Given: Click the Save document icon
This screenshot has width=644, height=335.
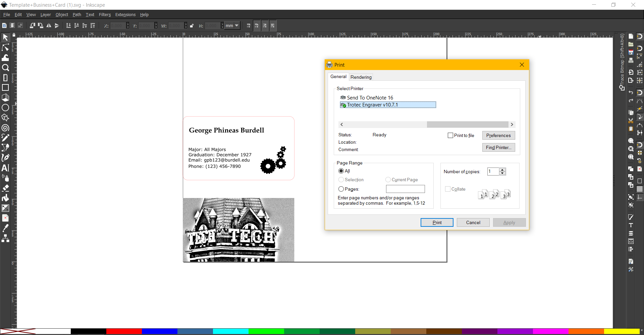Looking at the screenshot, I should (x=631, y=52).
